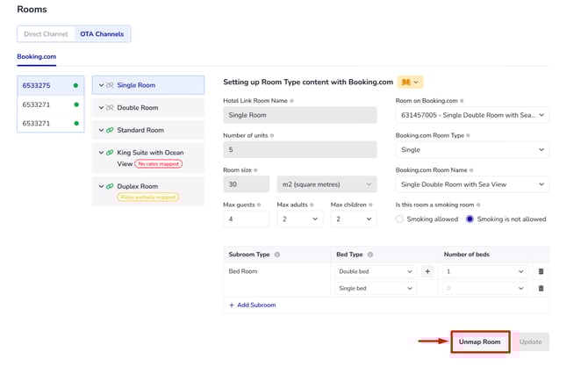
Task: Select the Booking.com tab
Action: pyautogui.click(x=37, y=56)
